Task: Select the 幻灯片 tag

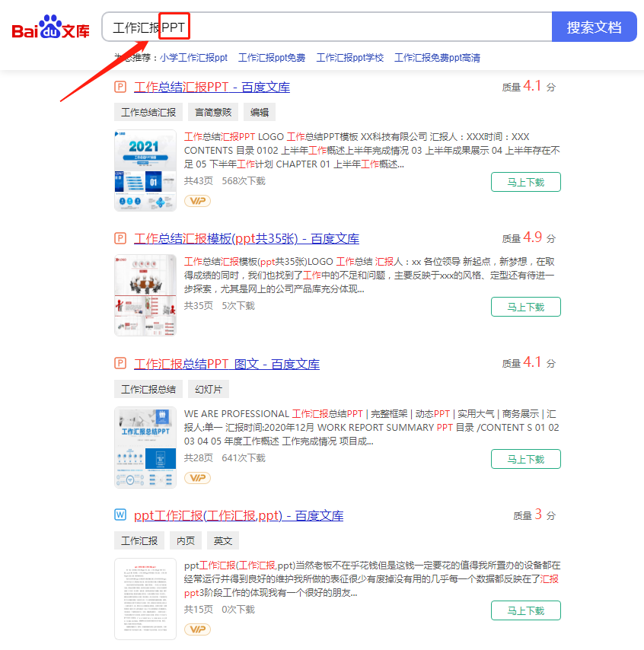Action: pos(208,389)
